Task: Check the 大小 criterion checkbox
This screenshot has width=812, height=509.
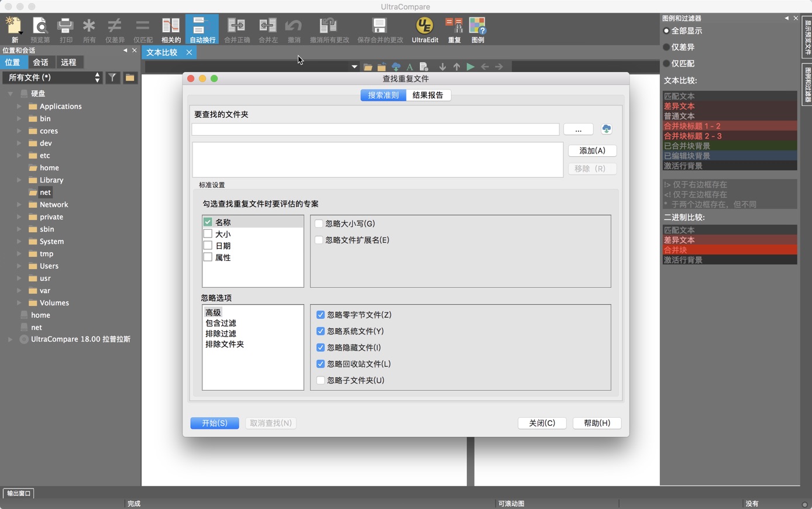Action: point(208,233)
